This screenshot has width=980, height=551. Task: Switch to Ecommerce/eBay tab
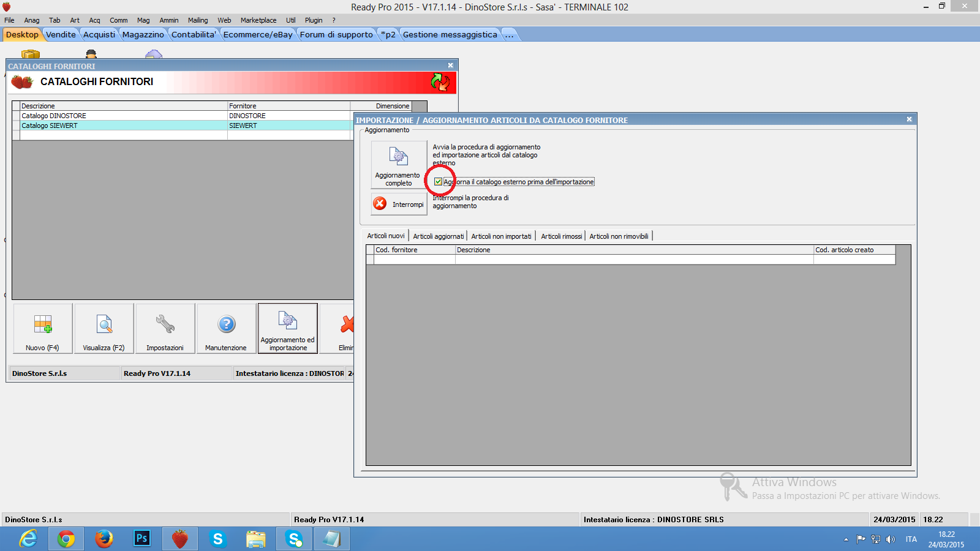click(x=258, y=34)
